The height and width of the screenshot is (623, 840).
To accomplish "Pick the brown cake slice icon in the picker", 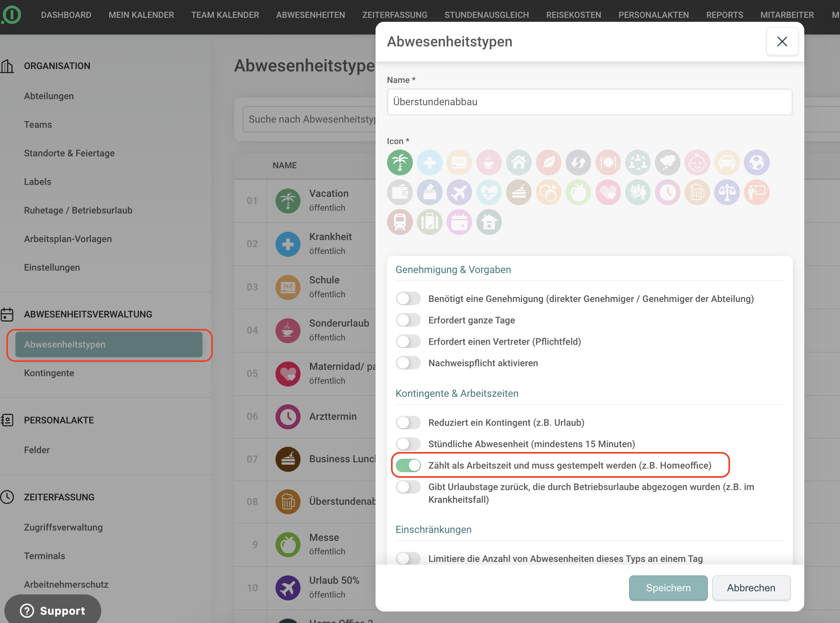I will (x=519, y=192).
